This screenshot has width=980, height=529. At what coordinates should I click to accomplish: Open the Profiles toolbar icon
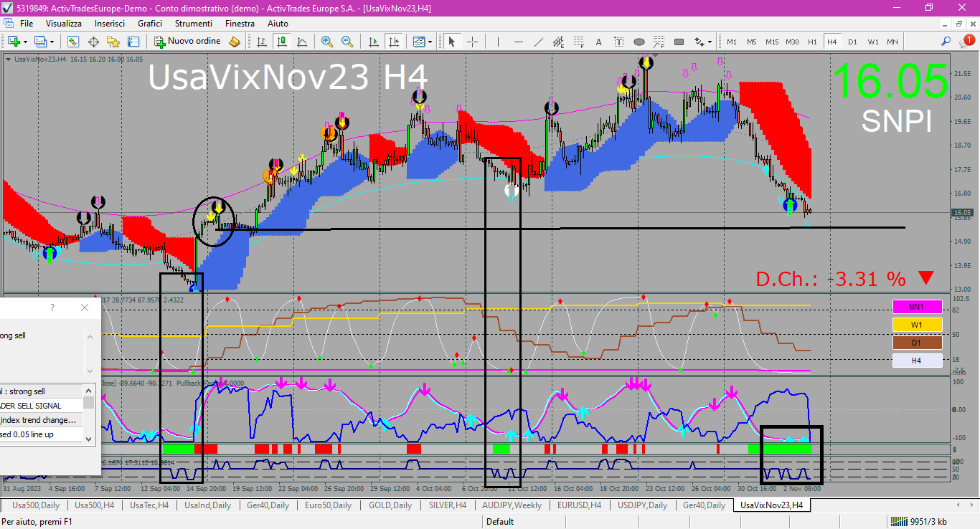41,42
